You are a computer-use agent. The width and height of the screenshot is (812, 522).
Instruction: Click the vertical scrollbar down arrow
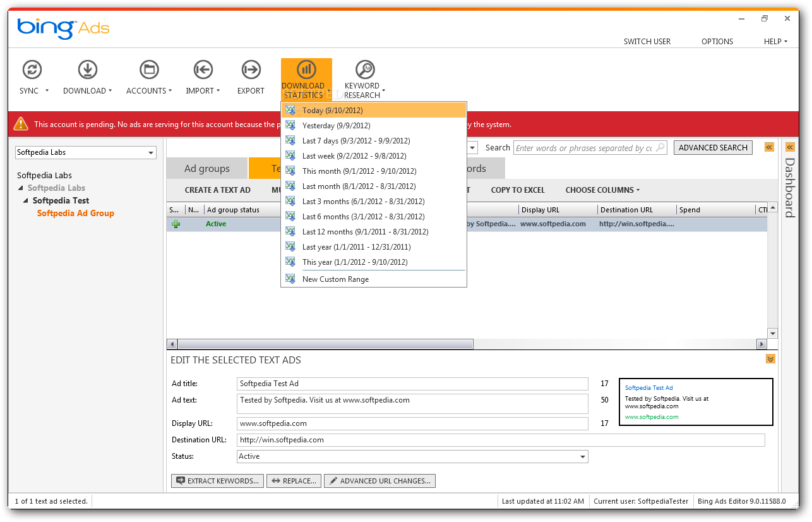click(772, 333)
